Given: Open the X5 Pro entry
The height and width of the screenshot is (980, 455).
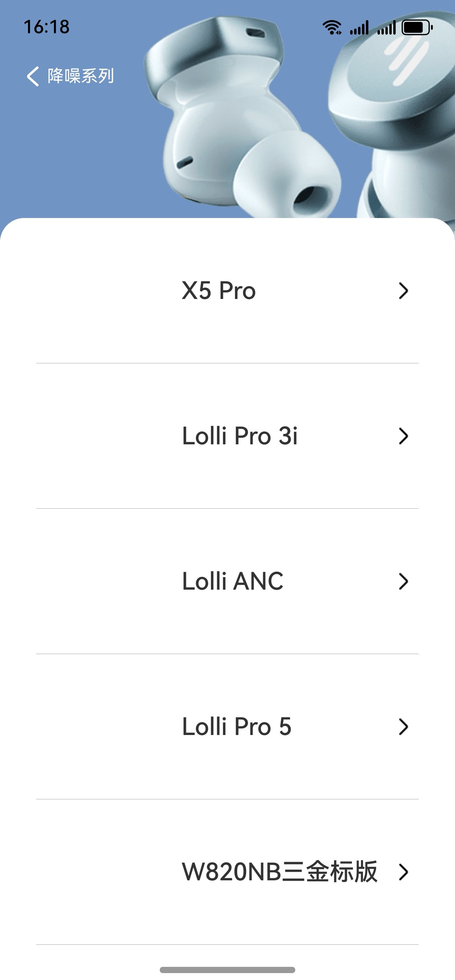Looking at the screenshot, I should coord(219,291).
